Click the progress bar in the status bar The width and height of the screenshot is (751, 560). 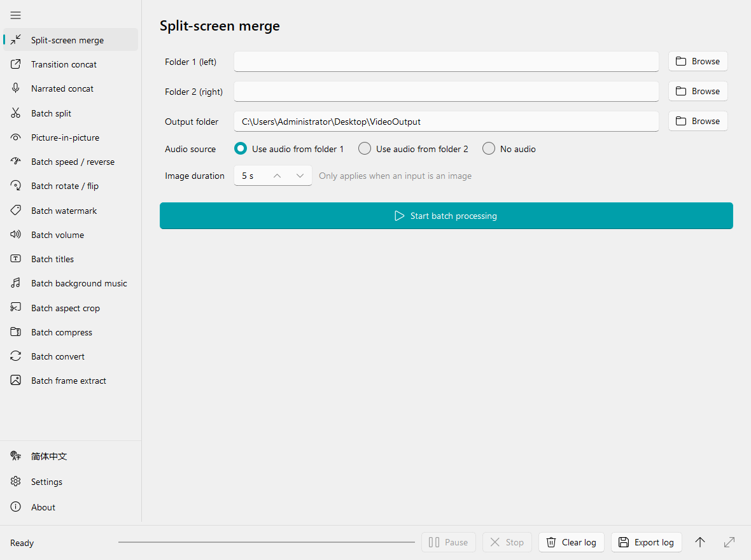click(x=266, y=542)
